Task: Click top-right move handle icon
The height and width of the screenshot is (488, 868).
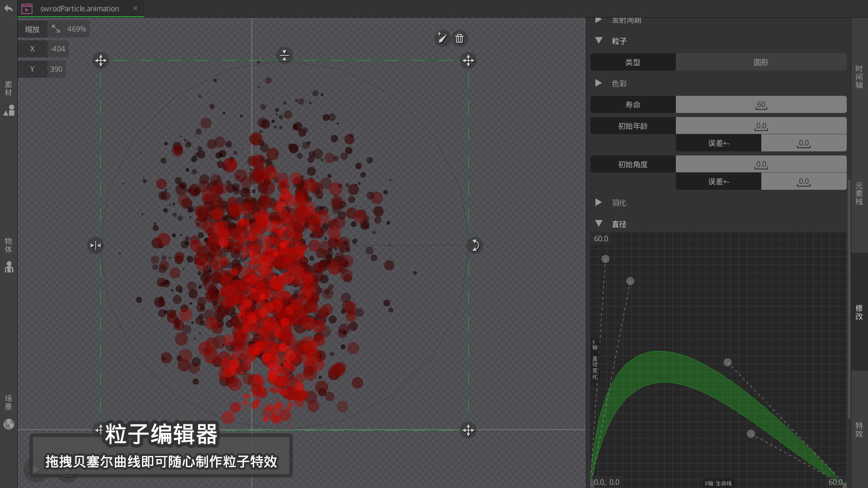Action: click(x=468, y=61)
